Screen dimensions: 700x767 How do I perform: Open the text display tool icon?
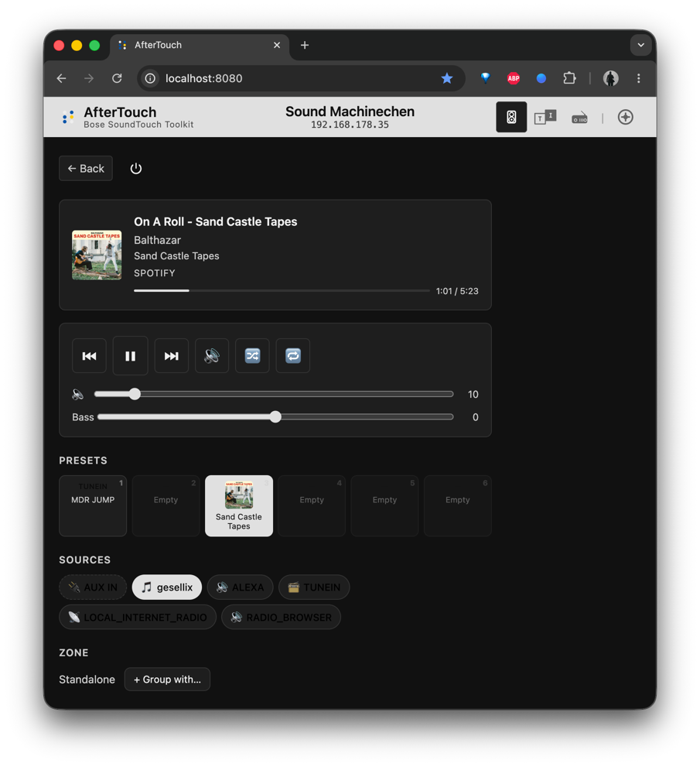click(545, 117)
